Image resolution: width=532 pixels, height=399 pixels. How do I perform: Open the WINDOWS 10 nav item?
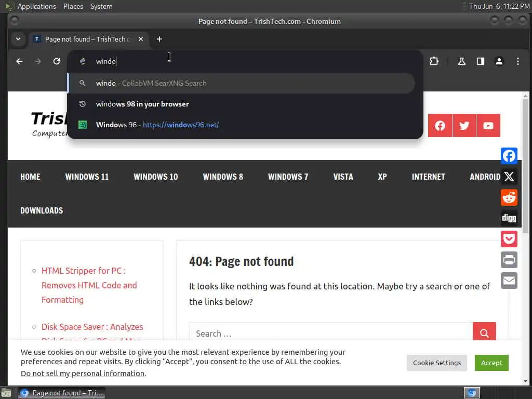(x=155, y=177)
